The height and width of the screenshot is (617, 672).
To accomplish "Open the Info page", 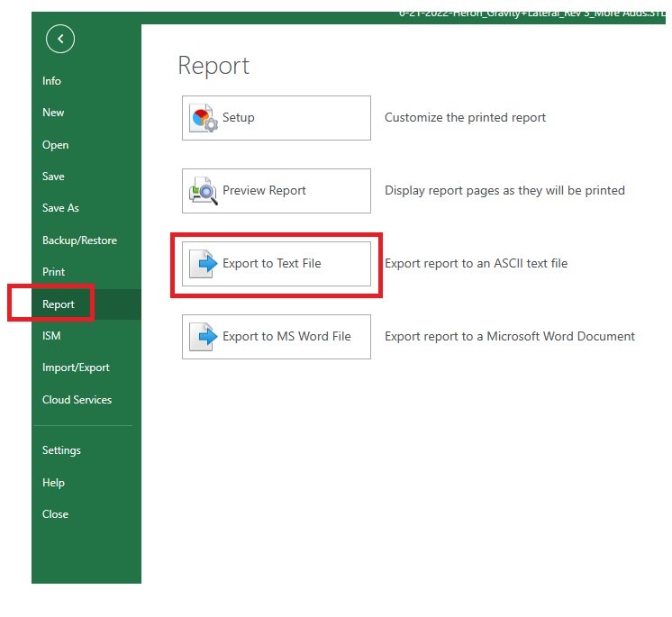I will [x=52, y=81].
